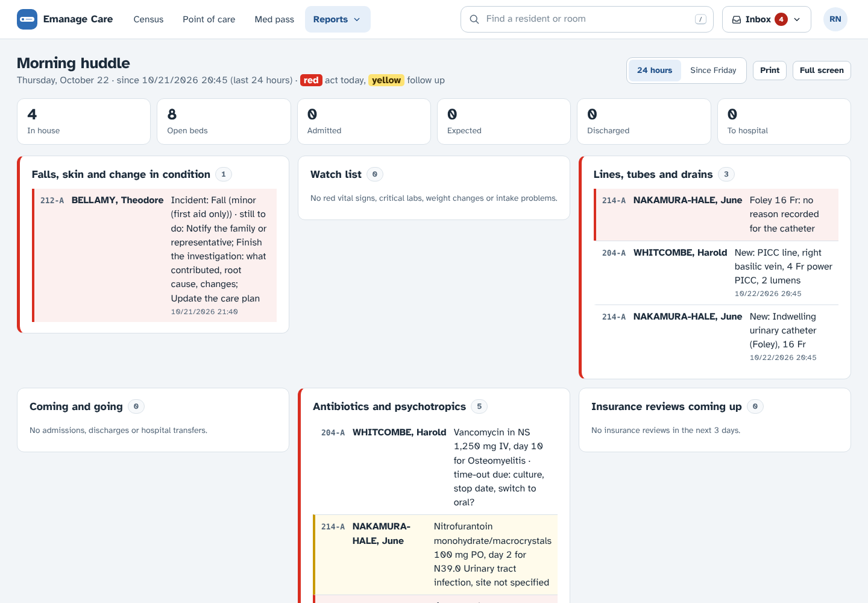The height and width of the screenshot is (603, 868).
Task: Click the slash shortcut badge in search
Action: click(700, 19)
